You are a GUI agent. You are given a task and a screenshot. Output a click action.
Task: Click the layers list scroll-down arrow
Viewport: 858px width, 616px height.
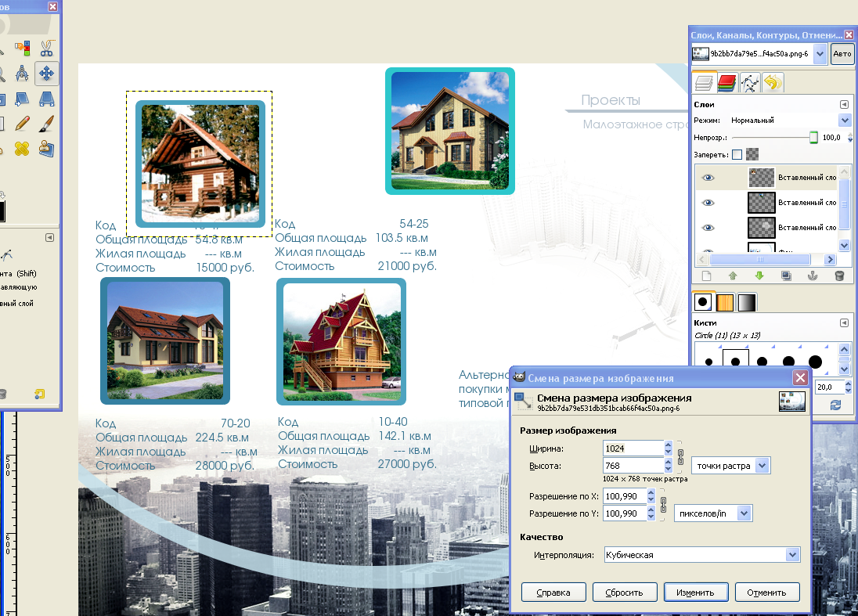[x=845, y=246]
